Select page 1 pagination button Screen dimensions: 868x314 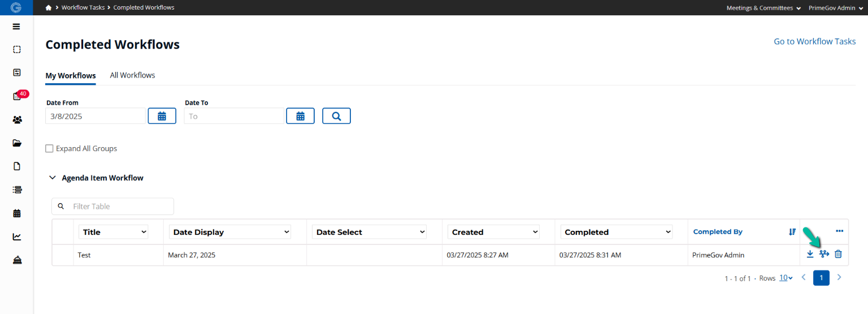pos(821,278)
